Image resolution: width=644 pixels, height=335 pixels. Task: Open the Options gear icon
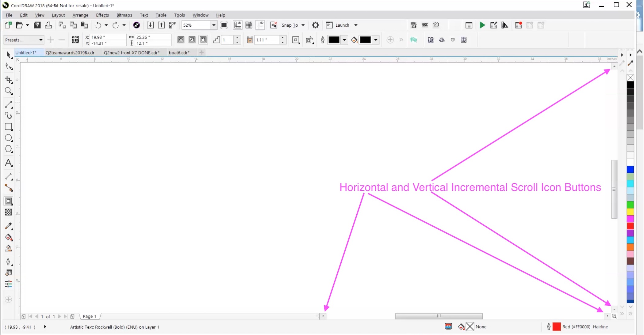[x=315, y=25]
